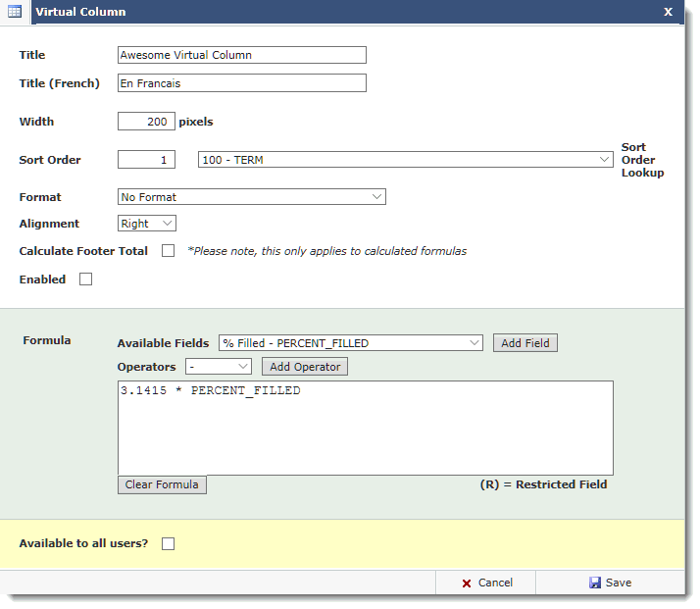Viewport: 700px width, 609px height.
Task: Select the Sort Order number field
Action: [x=146, y=160]
